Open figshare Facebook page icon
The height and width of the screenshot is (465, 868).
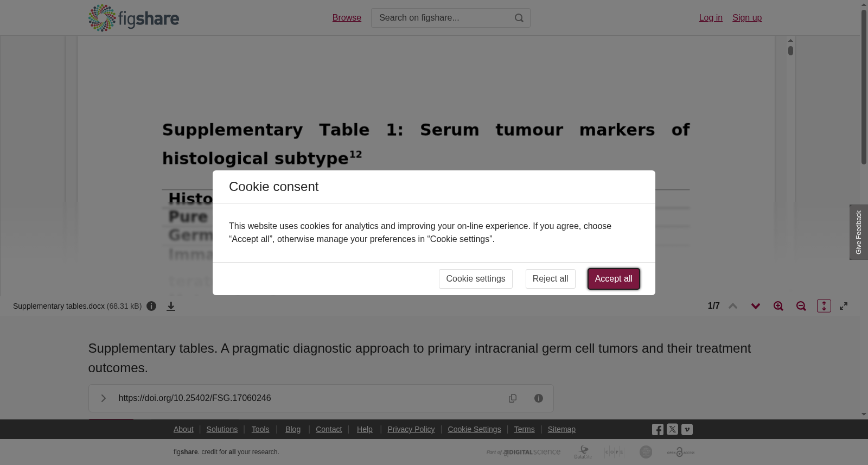click(658, 430)
